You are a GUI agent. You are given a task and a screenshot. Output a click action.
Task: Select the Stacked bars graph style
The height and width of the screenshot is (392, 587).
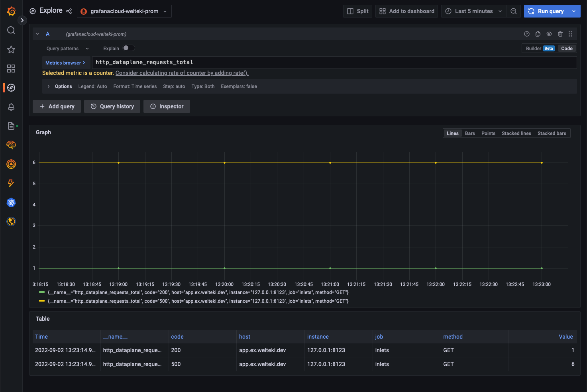click(552, 133)
